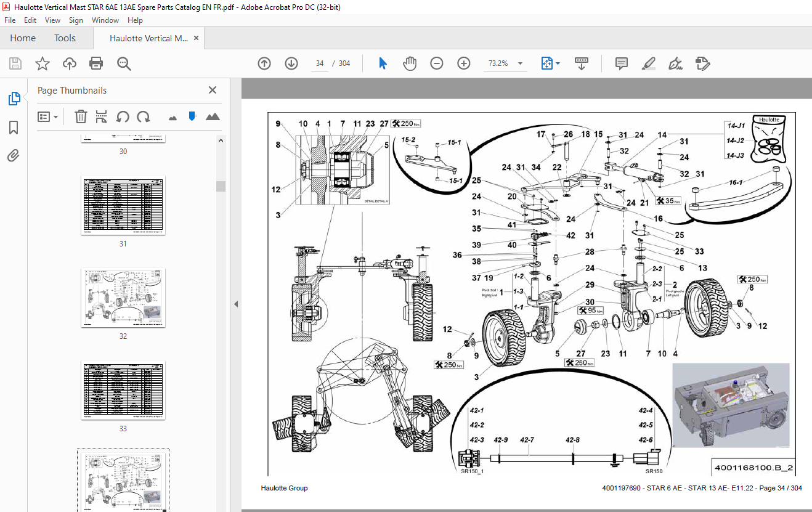Open the Help menu
The height and width of the screenshot is (512, 812).
point(135,20)
